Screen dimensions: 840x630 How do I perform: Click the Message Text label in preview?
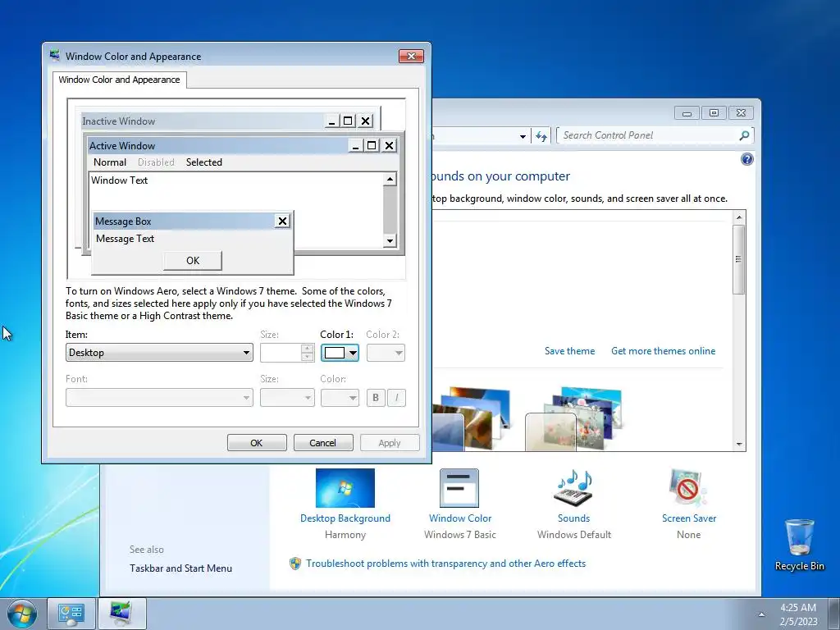tap(125, 239)
